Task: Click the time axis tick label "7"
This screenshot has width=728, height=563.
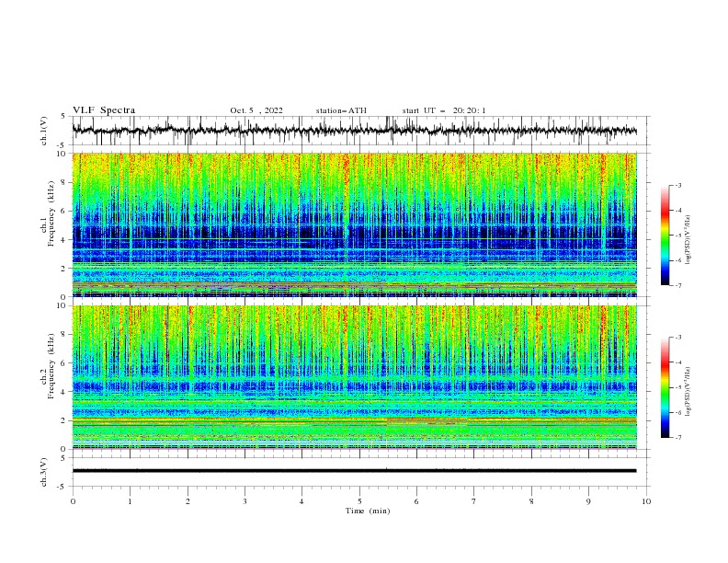Action: [474, 501]
